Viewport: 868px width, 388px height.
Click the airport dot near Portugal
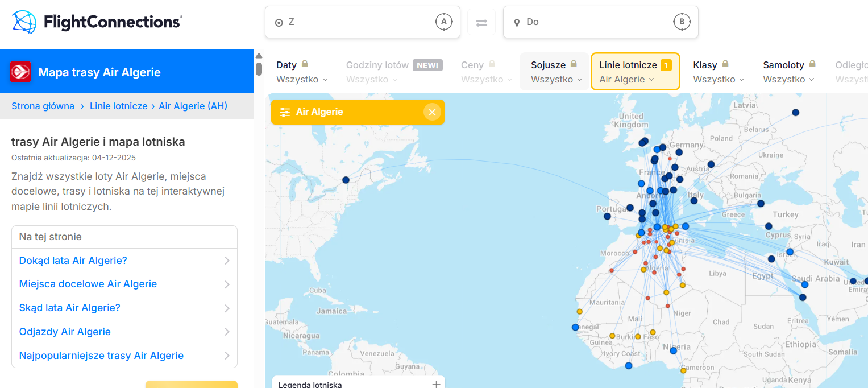click(x=607, y=216)
